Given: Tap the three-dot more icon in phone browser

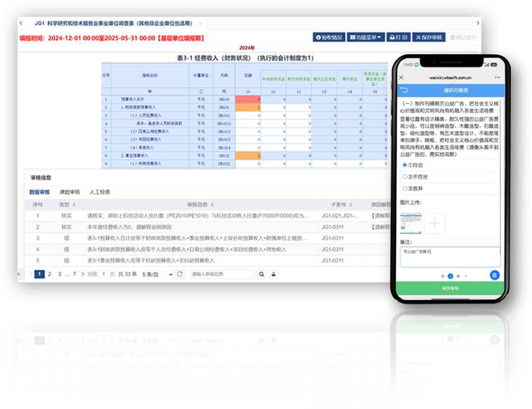Looking at the screenshot, I should pyautogui.click(x=496, y=77).
